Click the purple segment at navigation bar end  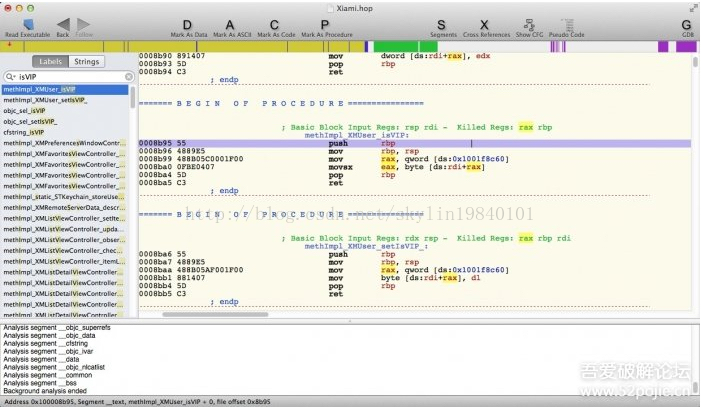click(x=686, y=46)
